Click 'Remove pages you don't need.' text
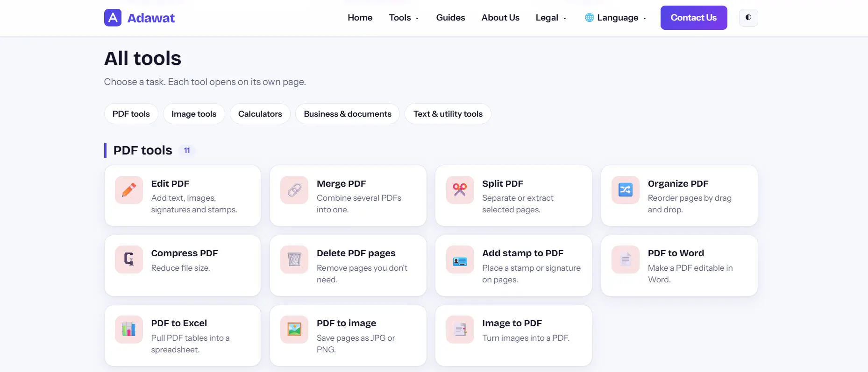The width and height of the screenshot is (868, 372). point(362,274)
